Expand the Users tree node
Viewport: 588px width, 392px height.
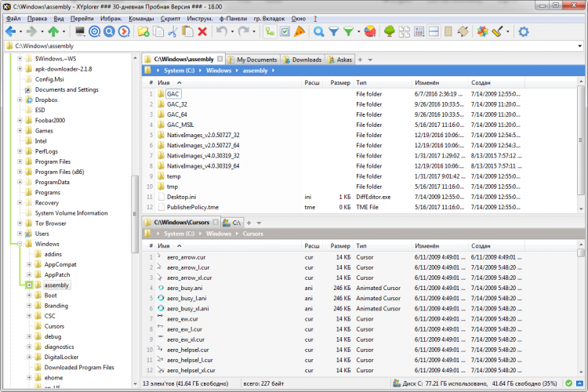pos(20,234)
